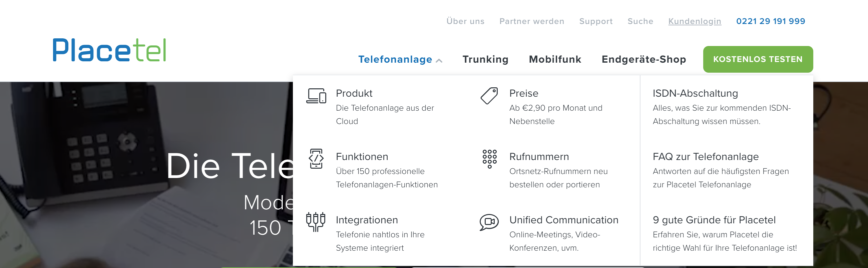Open the Mobilfunk menu item
Image resolution: width=868 pixels, height=268 pixels.
555,59
